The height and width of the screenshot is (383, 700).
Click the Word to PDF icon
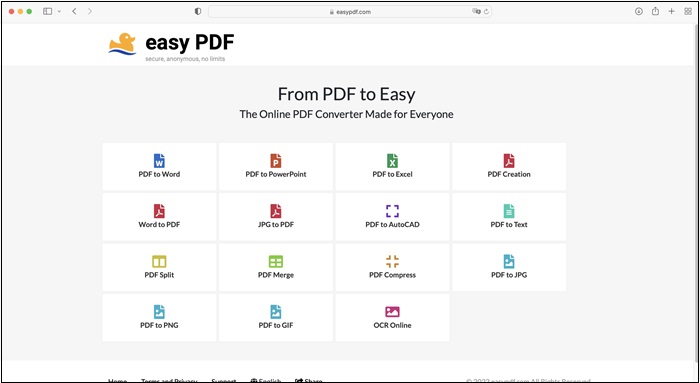coord(159,211)
